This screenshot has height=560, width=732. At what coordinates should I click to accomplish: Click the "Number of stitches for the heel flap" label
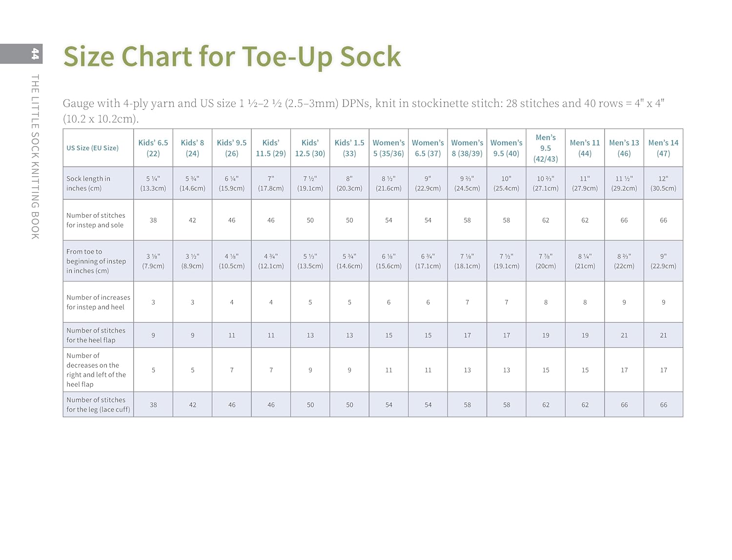tap(96, 335)
